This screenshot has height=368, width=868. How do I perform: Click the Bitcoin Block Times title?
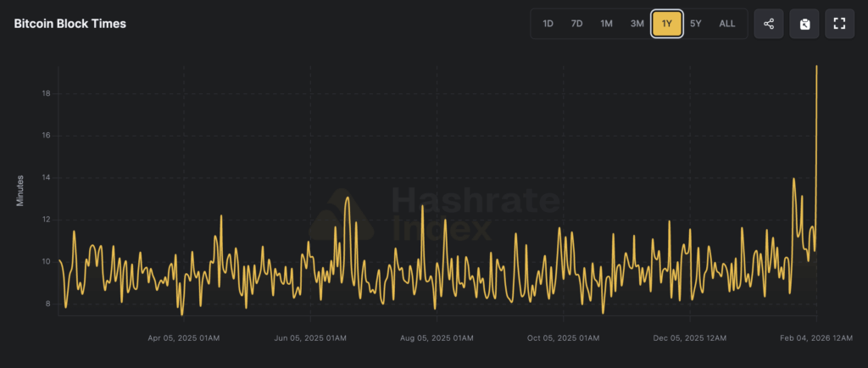tap(70, 24)
